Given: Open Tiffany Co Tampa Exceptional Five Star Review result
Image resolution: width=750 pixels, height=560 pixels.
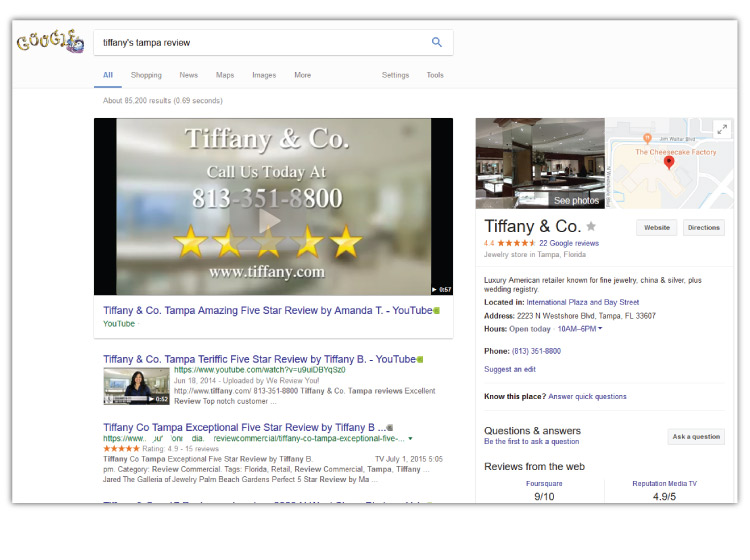Looking at the screenshot, I should (x=244, y=428).
